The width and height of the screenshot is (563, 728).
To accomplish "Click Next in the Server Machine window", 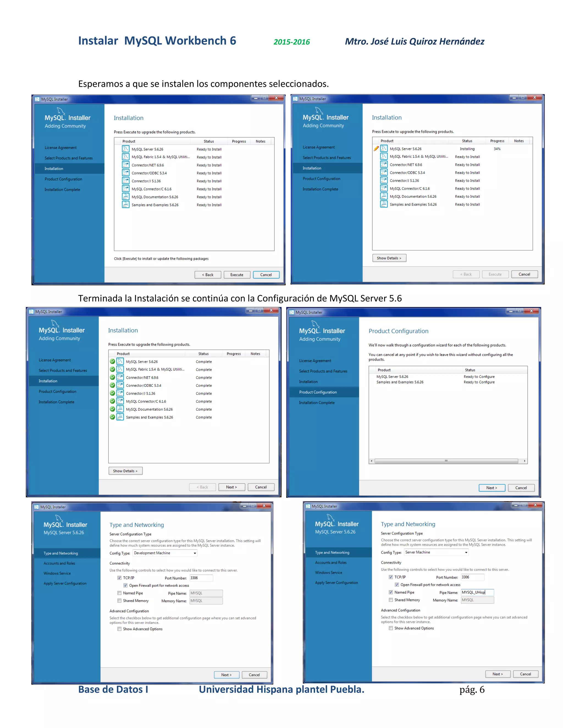I will click(x=498, y=674).
